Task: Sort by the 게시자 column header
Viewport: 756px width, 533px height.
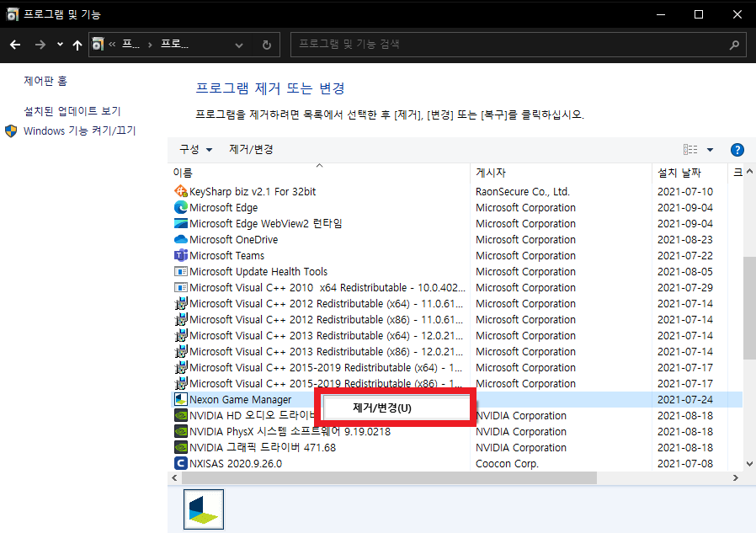Action: point(491,173)
